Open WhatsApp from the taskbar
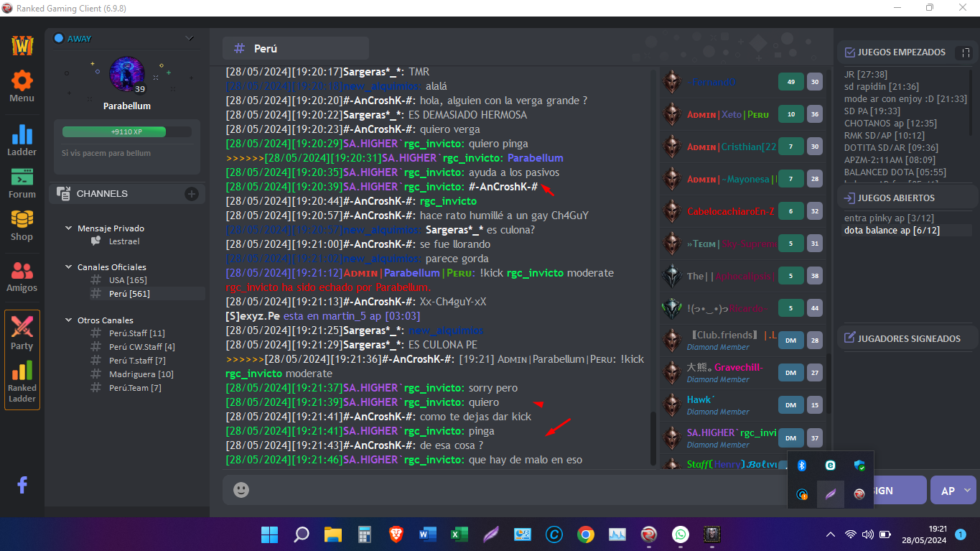Screen dimensions: 980x551 (x=681, y=534)
